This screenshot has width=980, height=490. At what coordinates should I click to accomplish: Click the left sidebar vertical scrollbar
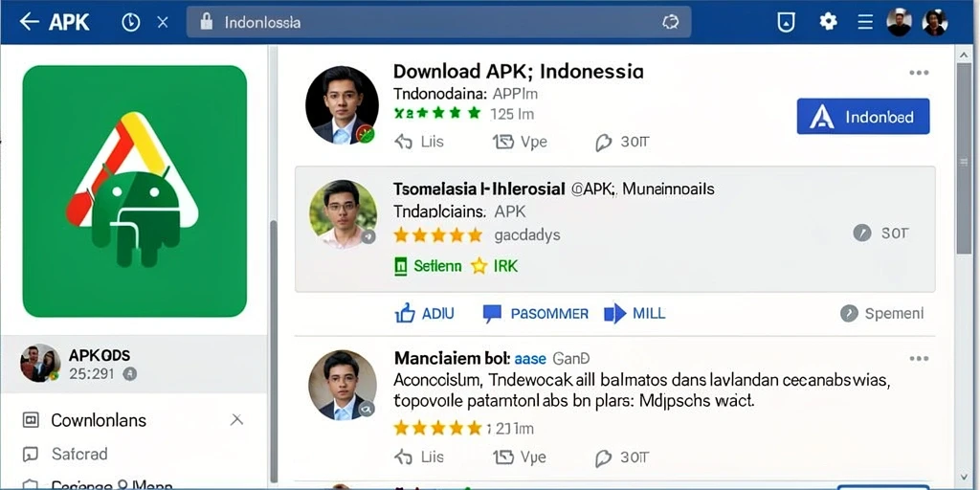pyautogui.click(x=273, y=351)
